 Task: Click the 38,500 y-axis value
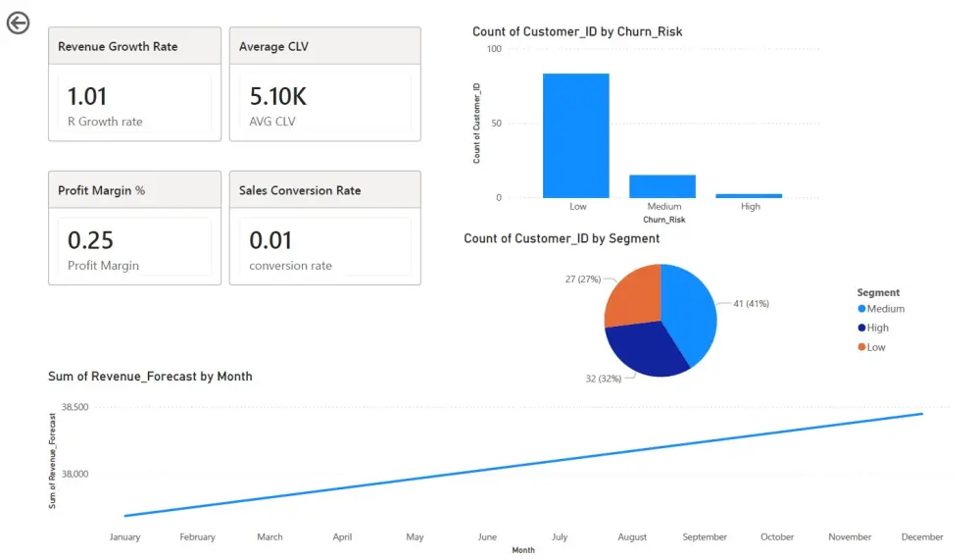[x=75, y=407]
